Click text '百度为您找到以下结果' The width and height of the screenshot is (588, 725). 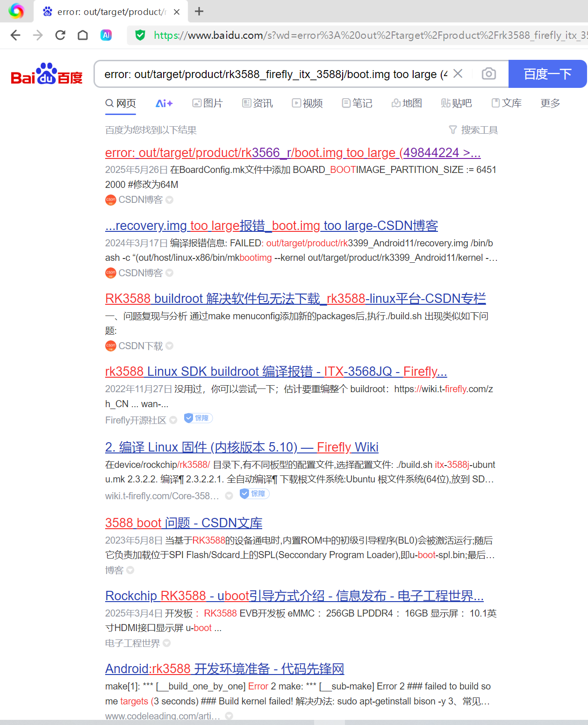tap(151, 130)
